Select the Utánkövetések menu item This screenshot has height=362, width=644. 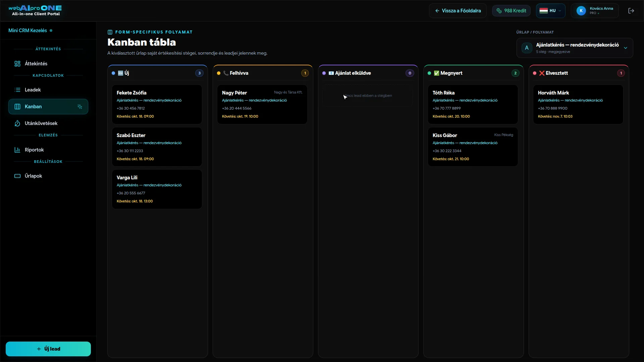pos(48,123)
